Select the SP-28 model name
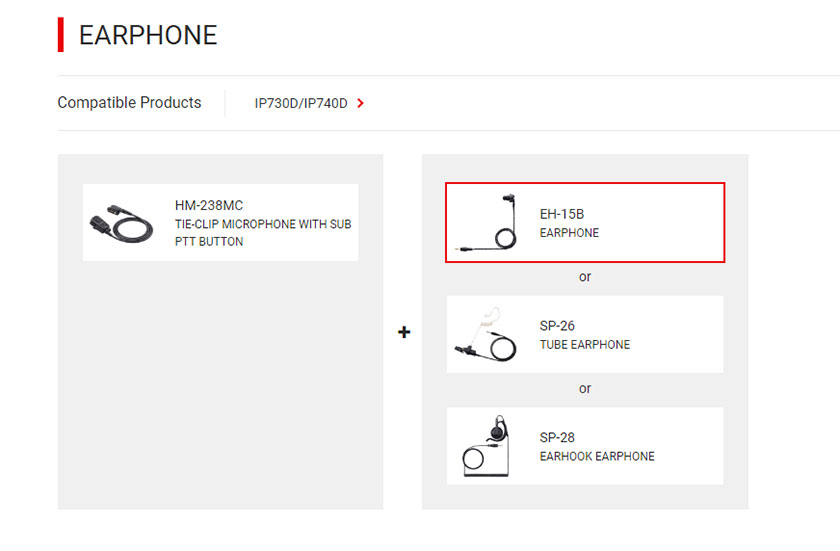The height and width of the screenshot is (551, 840). 557,437
